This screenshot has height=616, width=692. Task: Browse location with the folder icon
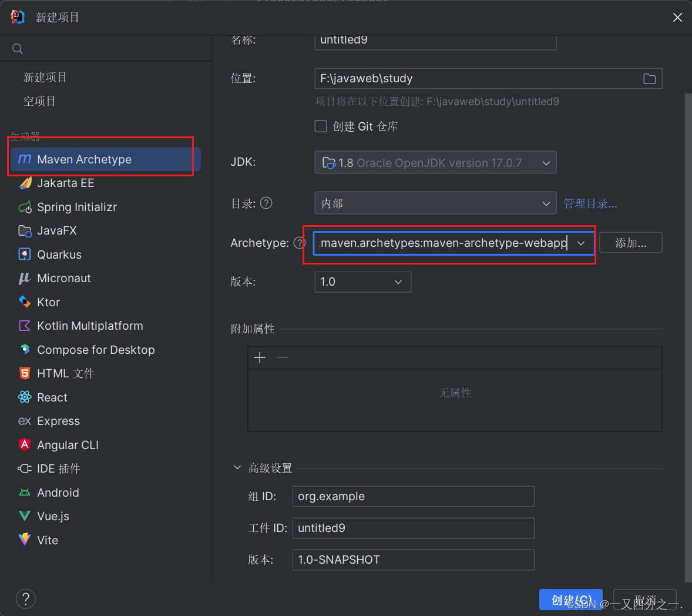pos(649,79)
